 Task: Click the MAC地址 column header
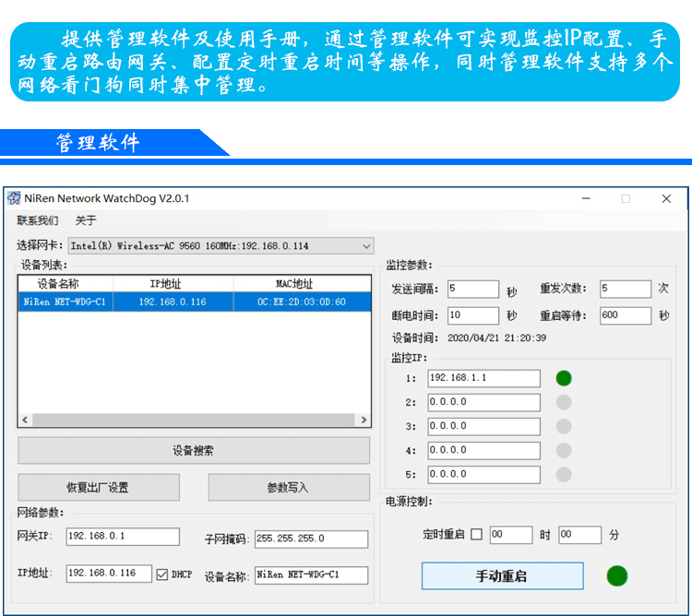click(302, 283)
